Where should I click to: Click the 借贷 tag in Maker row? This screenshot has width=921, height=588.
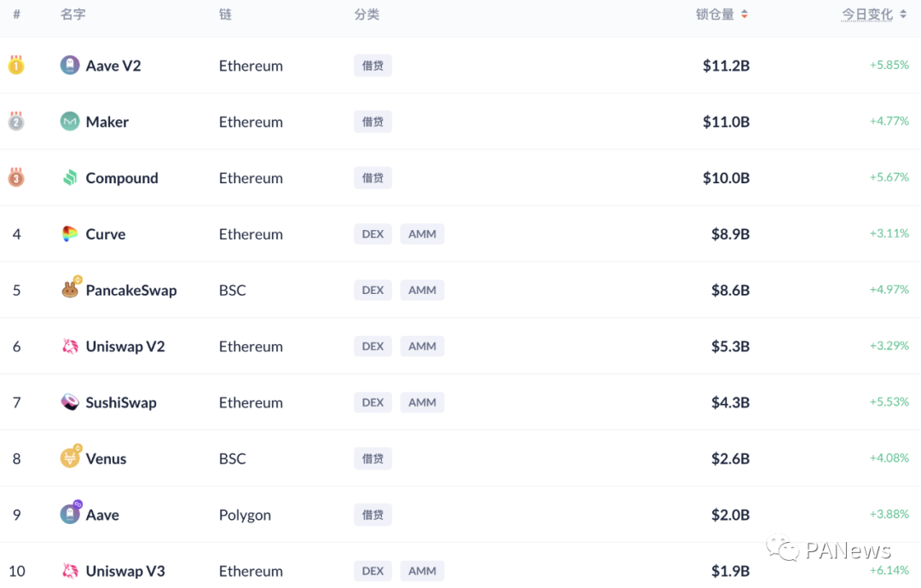(x=373, y=122)
